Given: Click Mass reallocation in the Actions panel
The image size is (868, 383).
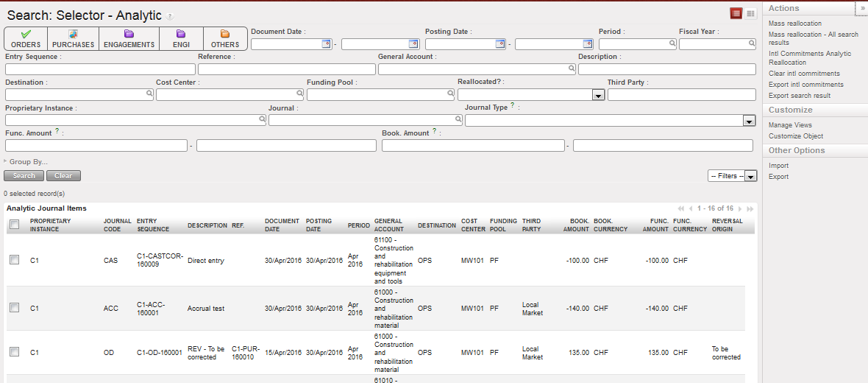Looking at the screenshot, I should [795, 24].
